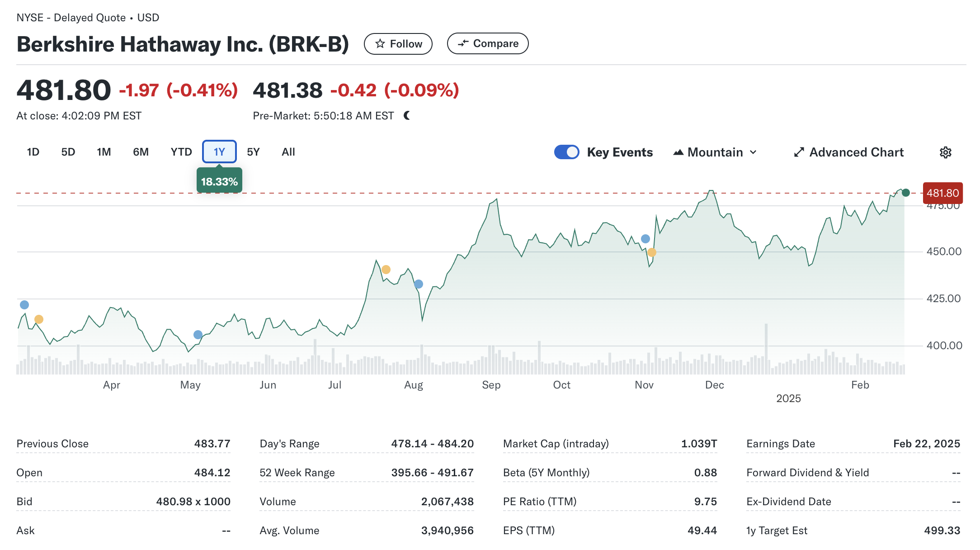
Task: Select the All time range
Action: point(288,152)
